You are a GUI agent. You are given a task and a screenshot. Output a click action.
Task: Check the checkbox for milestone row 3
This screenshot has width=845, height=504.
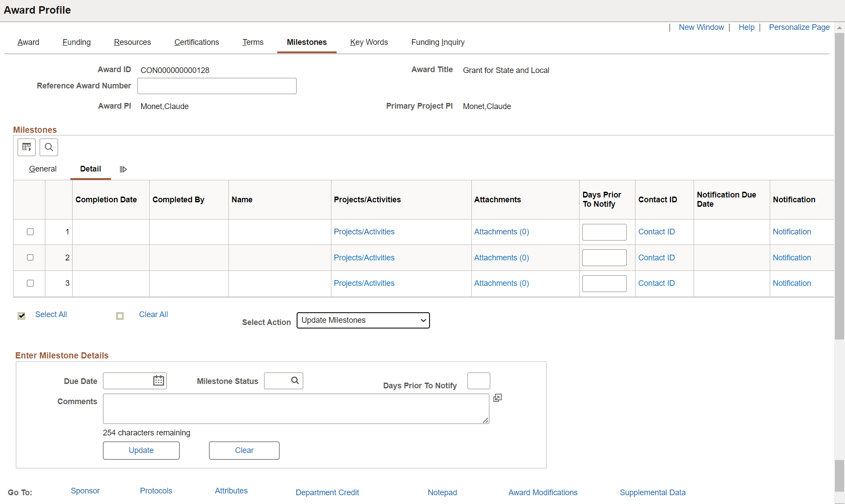tap(30, 283)
